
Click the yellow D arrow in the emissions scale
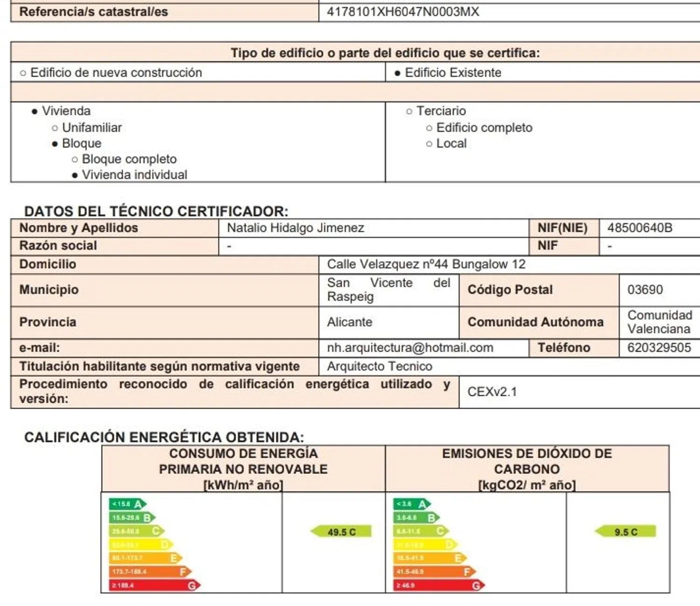point(426,545)
